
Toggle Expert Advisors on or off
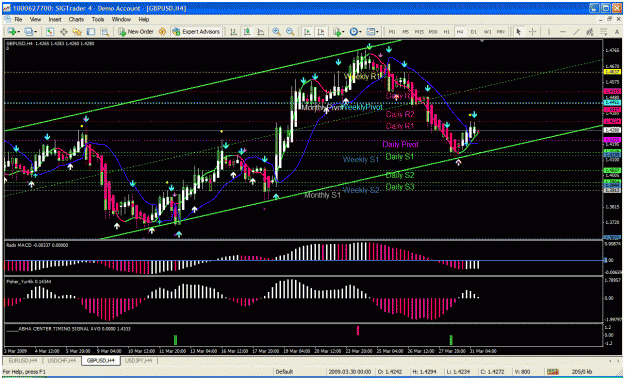tap(196, 32)
